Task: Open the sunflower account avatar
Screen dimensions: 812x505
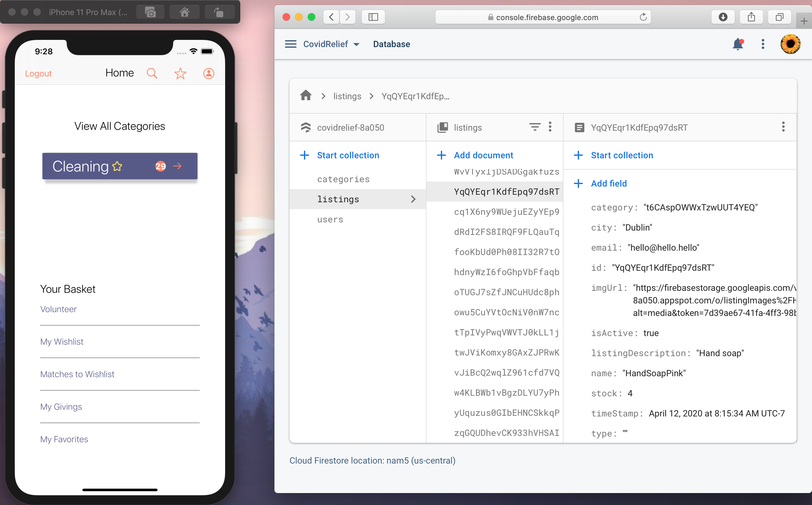Action: (790, 44)
